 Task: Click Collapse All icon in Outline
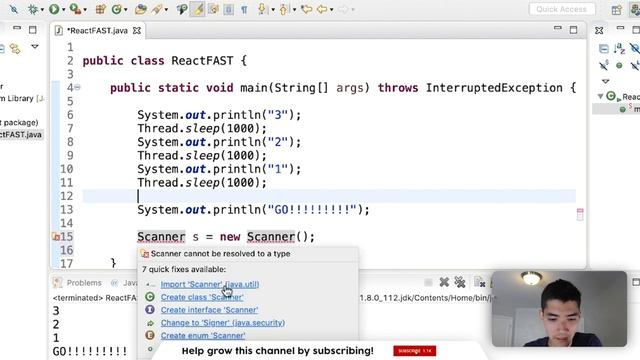pos(604,49)
